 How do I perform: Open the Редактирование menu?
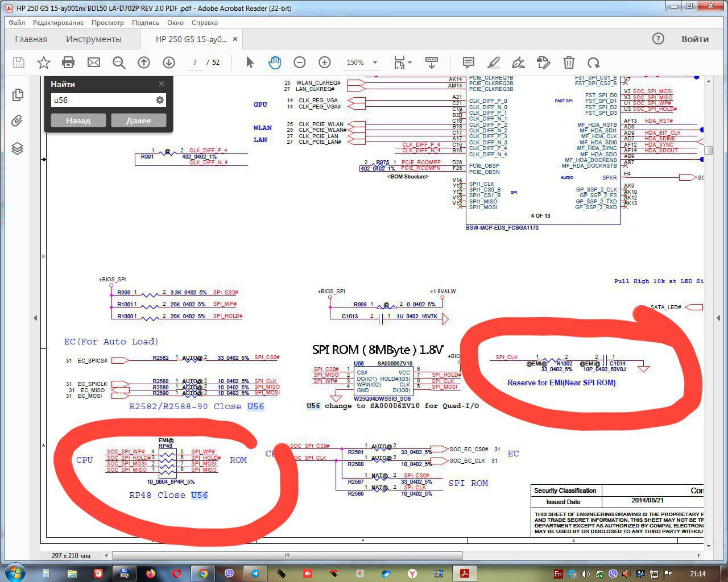(58, 23)
